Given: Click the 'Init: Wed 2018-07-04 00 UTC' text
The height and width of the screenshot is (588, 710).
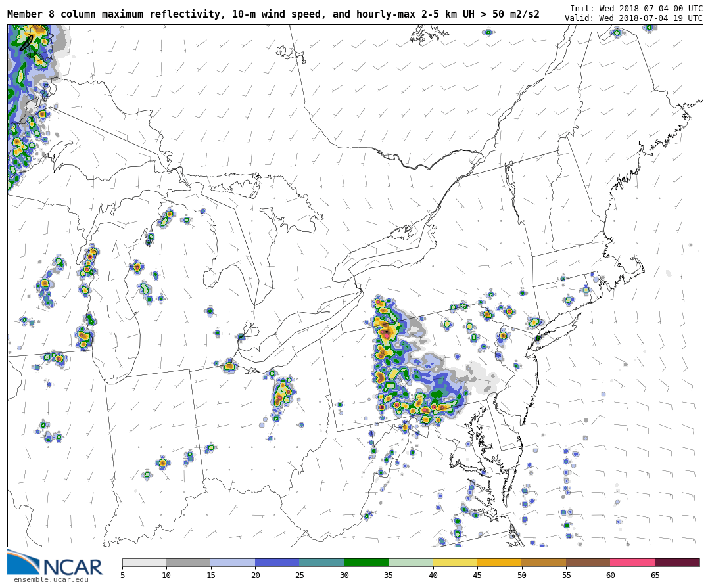Looking at the screenshot, I should 636,9.
